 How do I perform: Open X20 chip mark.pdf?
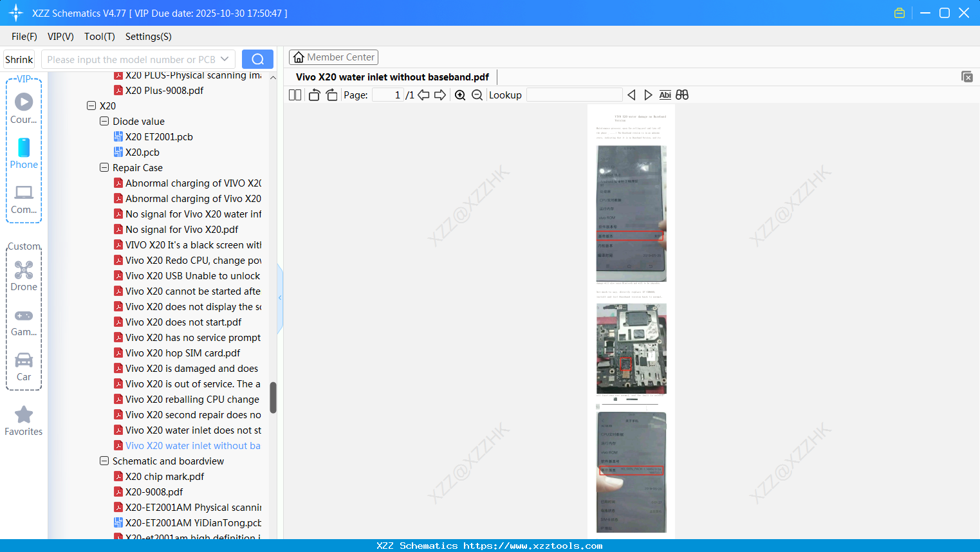pyautogui.click(x=165, y=476)
